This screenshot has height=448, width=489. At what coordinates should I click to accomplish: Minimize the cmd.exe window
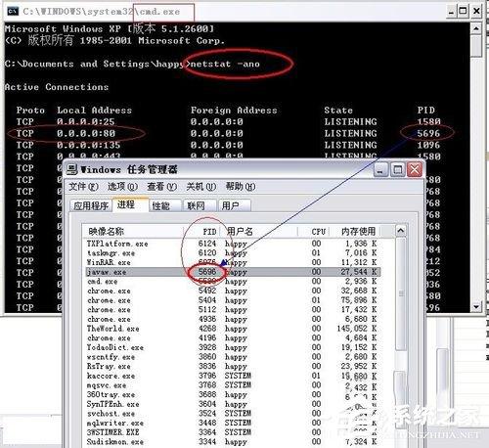pos(451,12)
